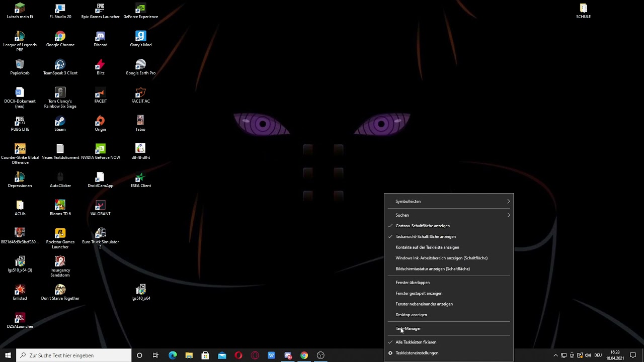Select the NVIDIA GeForce NOW shortcut
This screenshot has height=362, width=644.
click(100, 152)
